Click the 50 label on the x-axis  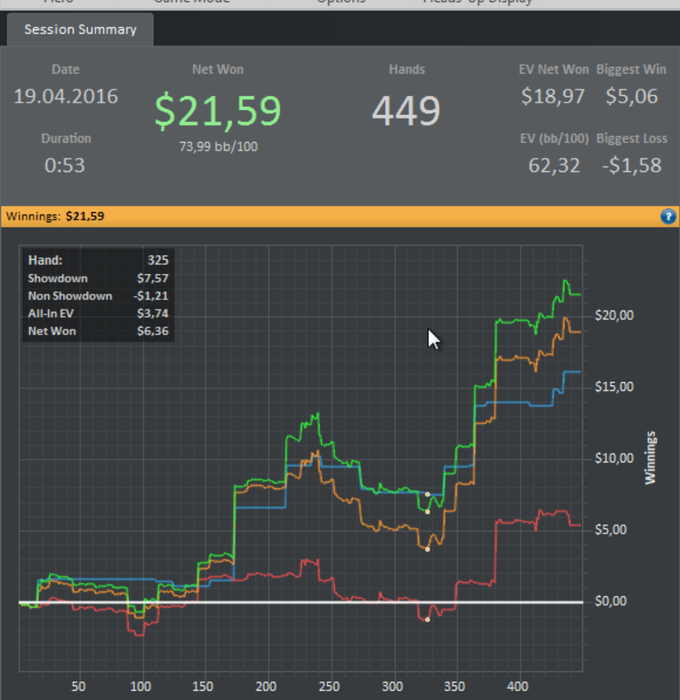pos(78,686)
